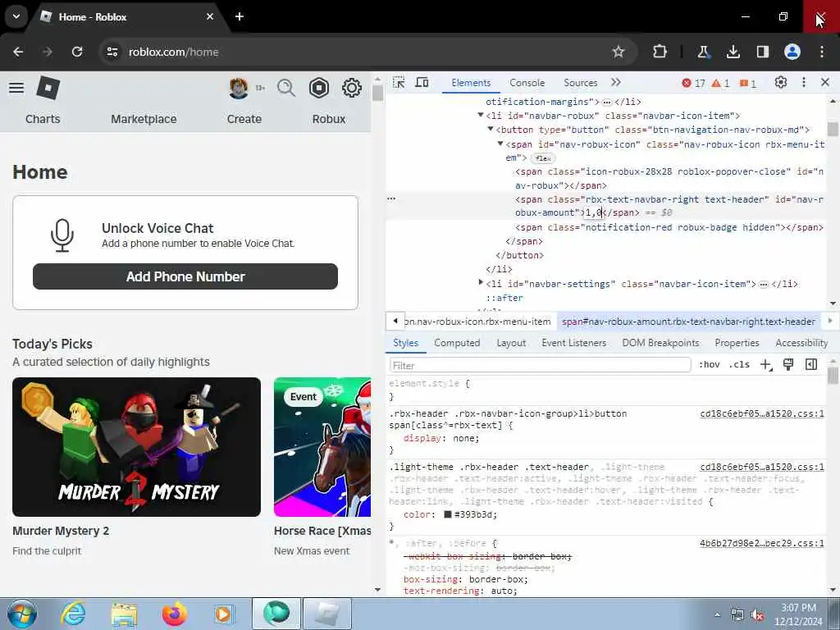The image size is (840, 630).
Task: Click the DevTools error count icon
Action: [x=693, y=83]
